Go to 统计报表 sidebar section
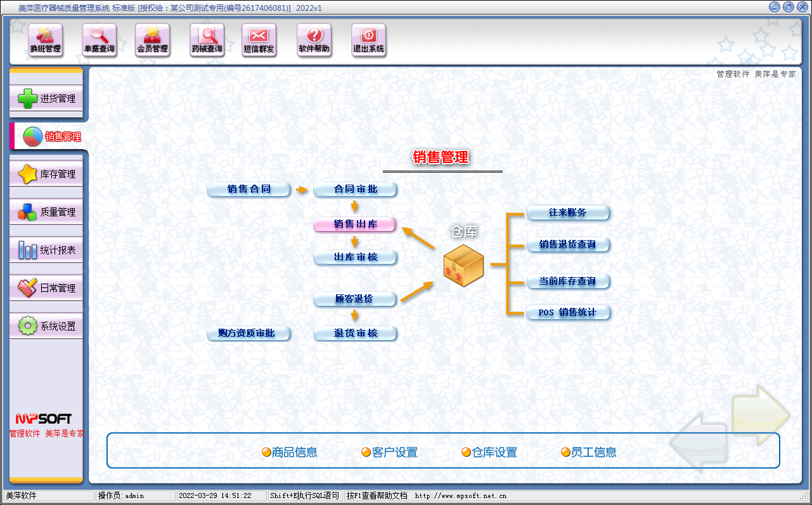Image resolution: width=812 pixels, height=505 pixels. coord(47,251)
